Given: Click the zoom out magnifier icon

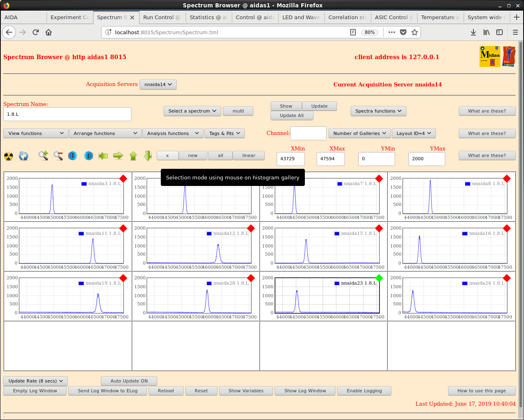Looking at the screenshot, I should (x=58, y=156).
